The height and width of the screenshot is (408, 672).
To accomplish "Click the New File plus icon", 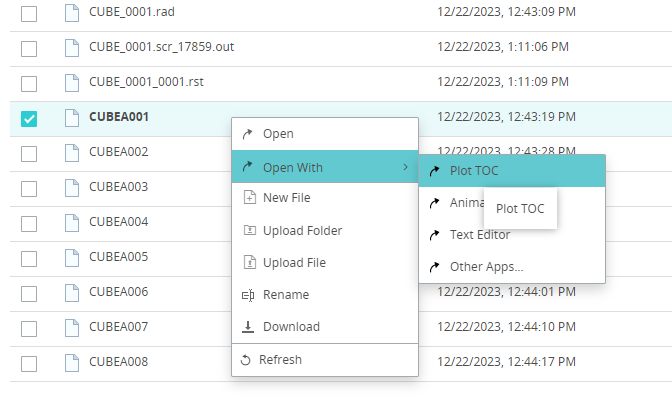I will pos(249,198).
